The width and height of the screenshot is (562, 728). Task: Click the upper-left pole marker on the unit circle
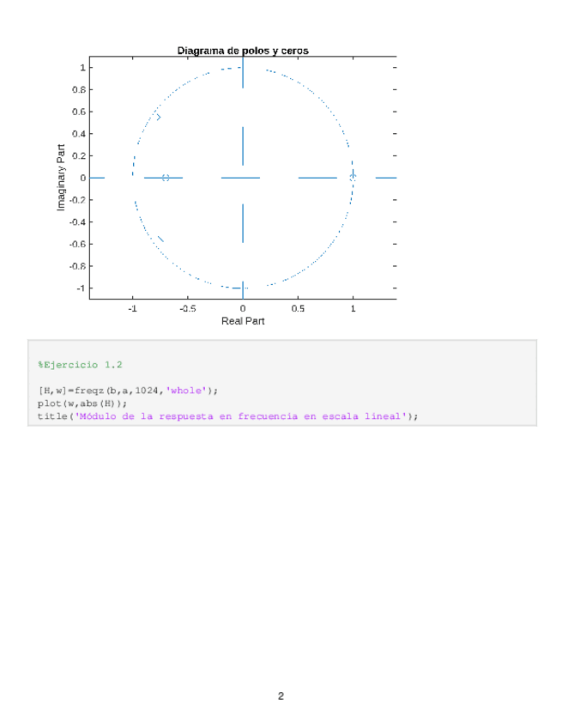click(159, 117)
